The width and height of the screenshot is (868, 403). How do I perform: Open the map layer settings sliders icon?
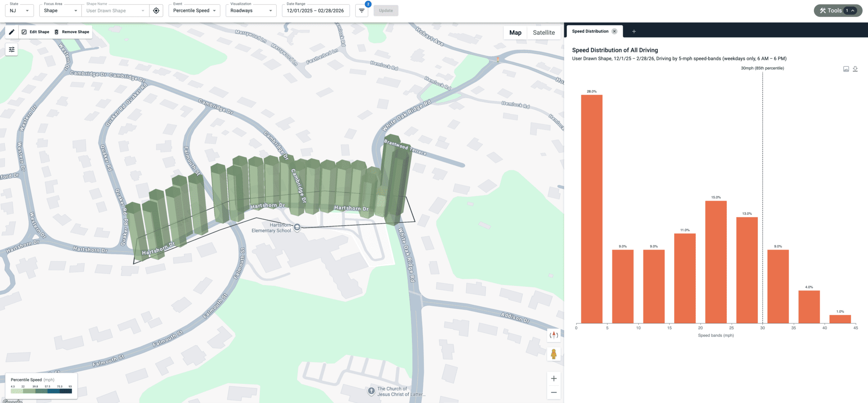[x=11, y=50]
